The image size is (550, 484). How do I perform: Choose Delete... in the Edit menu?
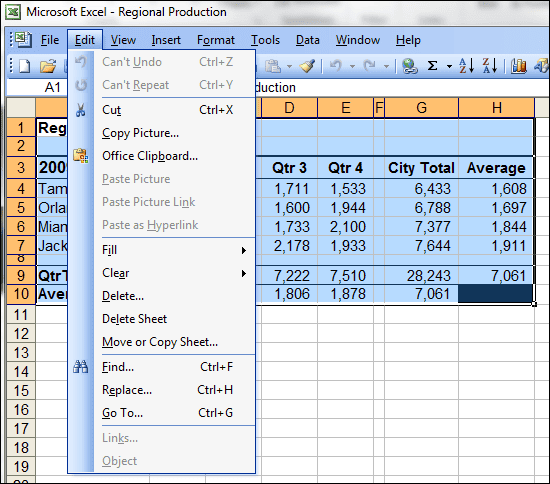point(174,296)
